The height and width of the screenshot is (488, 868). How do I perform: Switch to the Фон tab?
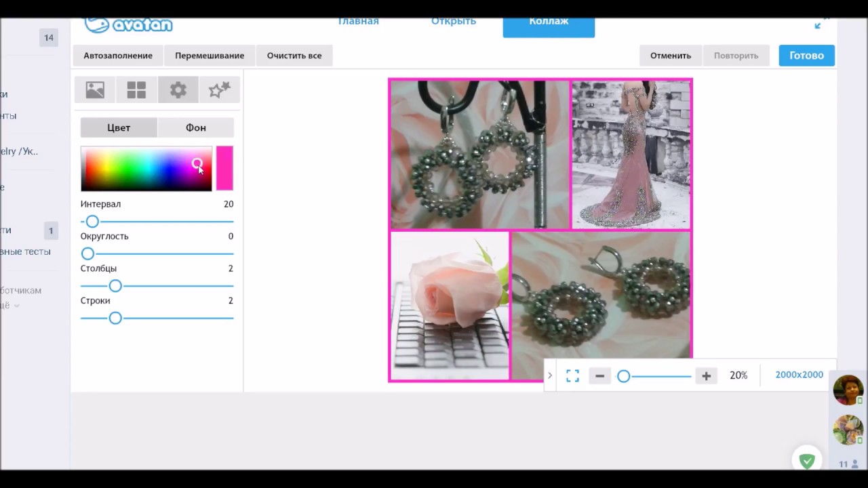tap(196, 127)
